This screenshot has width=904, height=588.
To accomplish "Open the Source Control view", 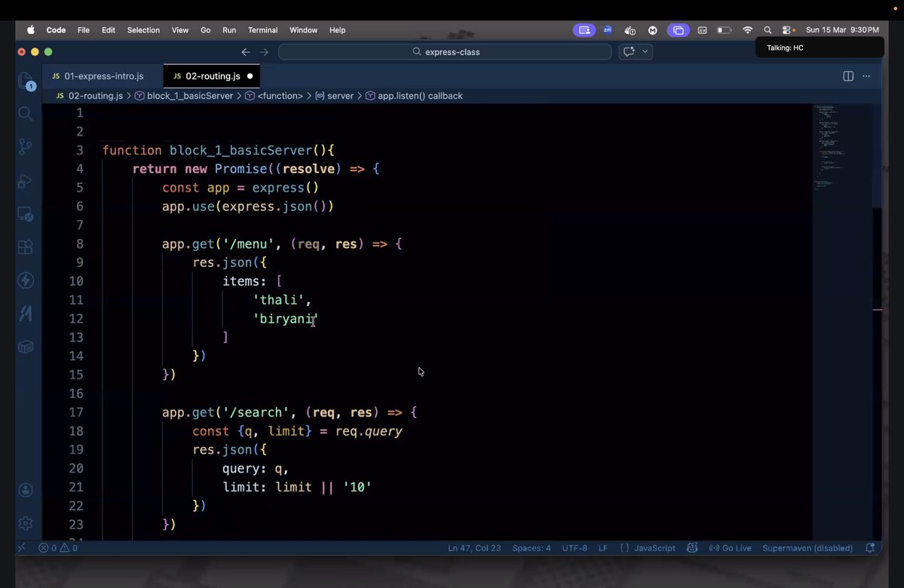I will [x=26, y=147].
